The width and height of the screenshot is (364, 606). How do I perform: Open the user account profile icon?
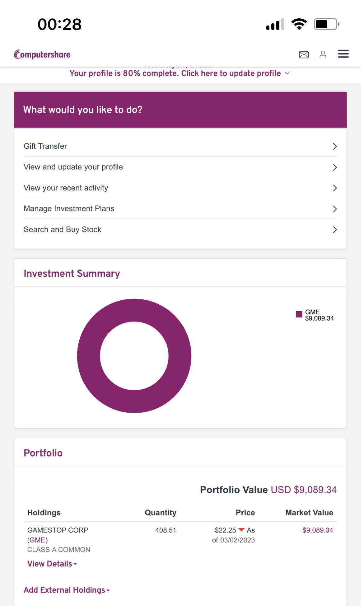pyautogui.click(x=323, y=55)
